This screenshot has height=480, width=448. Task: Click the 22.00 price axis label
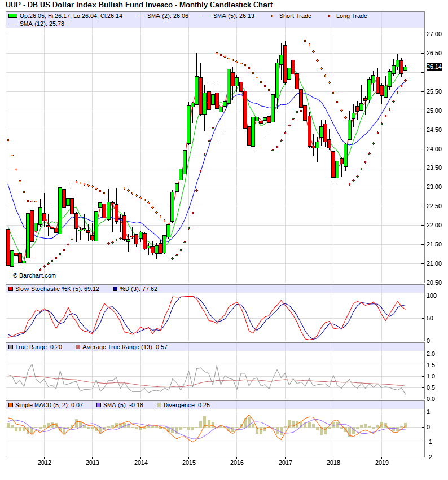(434, 225)
